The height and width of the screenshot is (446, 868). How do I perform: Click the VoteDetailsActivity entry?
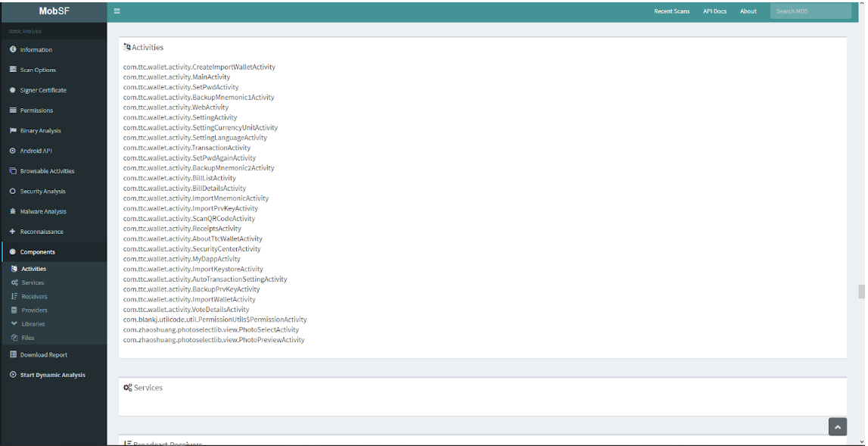coord(186,309)
